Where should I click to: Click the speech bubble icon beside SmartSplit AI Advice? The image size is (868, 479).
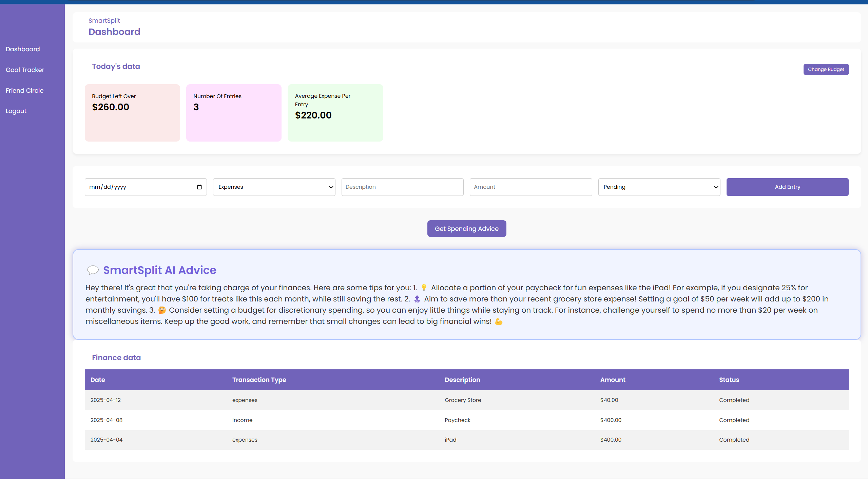pyautogui.click(x=93, y=270)
